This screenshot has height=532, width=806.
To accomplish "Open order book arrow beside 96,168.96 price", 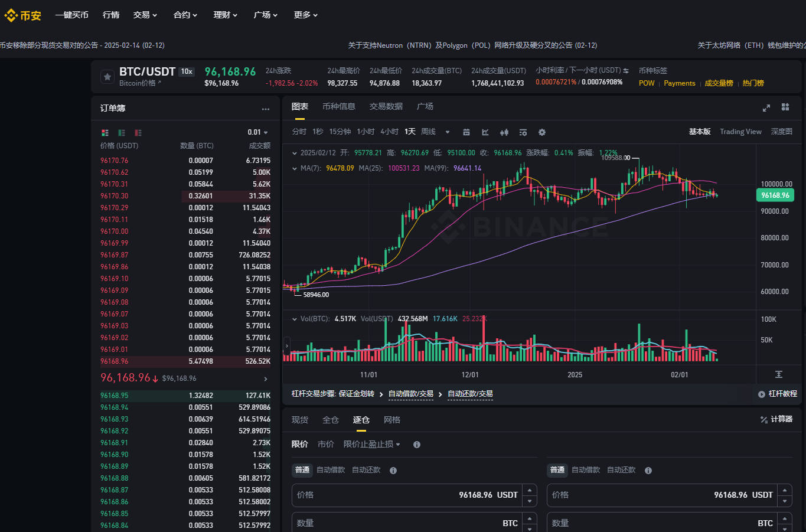I will pyautogui.click(x=266, y=378).
